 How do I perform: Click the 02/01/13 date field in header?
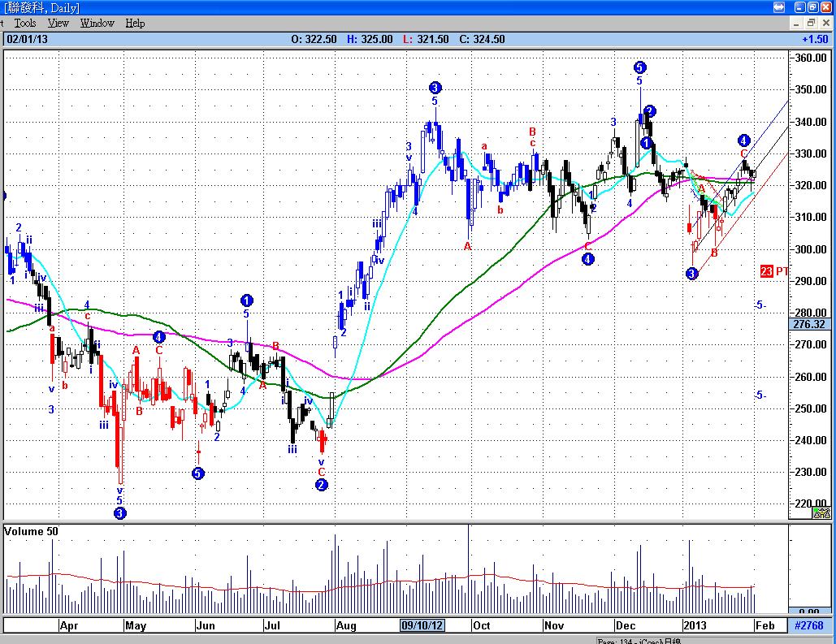tap(27, 40)
